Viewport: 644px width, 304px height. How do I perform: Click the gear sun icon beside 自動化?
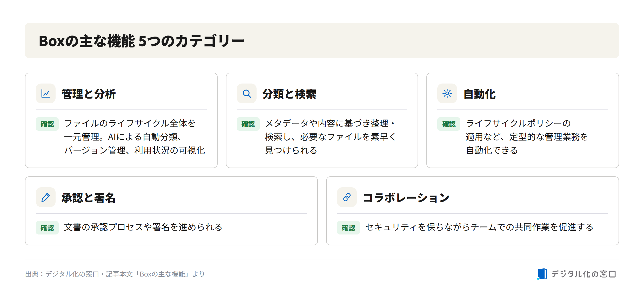[447, 93]
